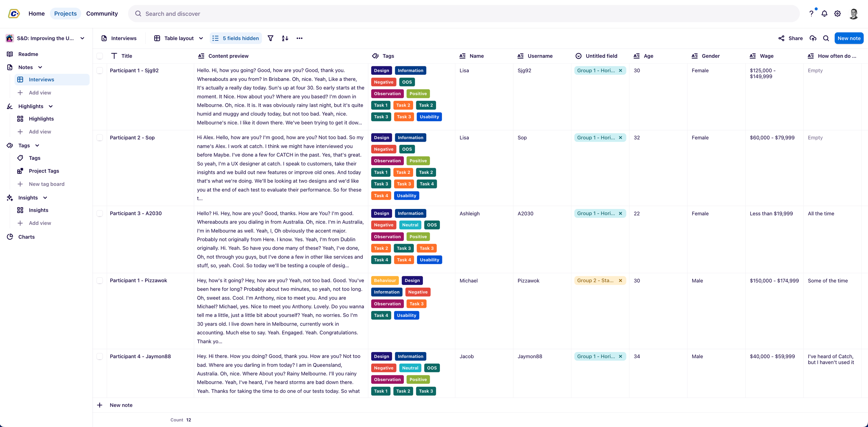Click the blue New note button
The height and width of the screenshot is (427, 868).
(x=849, y=38)
